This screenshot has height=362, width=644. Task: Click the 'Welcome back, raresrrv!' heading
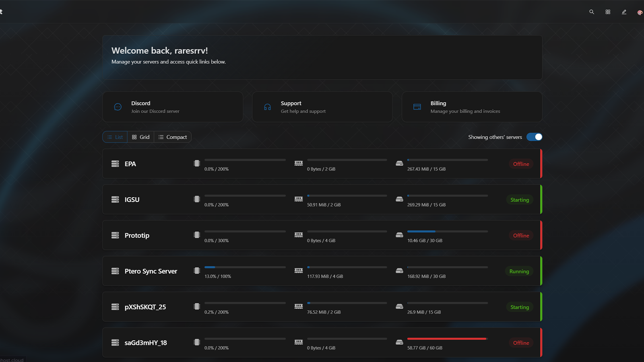point(160,51)
